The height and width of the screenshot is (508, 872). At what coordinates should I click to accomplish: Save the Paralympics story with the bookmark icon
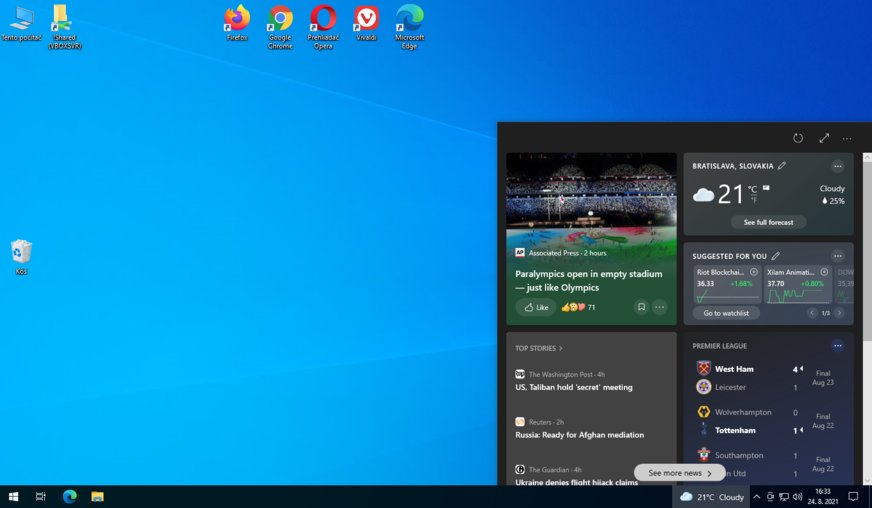[x=641, y=307]
